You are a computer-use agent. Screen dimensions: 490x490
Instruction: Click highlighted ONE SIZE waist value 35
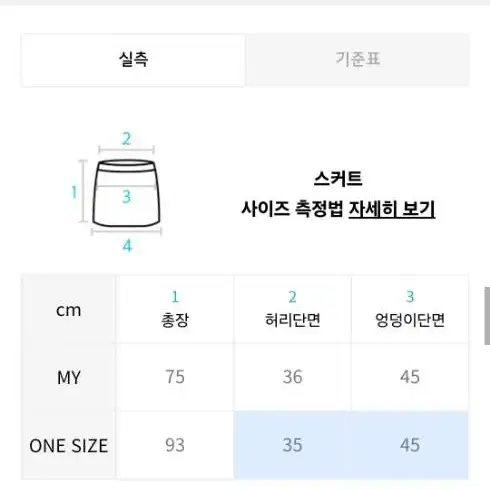pos(293,445)
